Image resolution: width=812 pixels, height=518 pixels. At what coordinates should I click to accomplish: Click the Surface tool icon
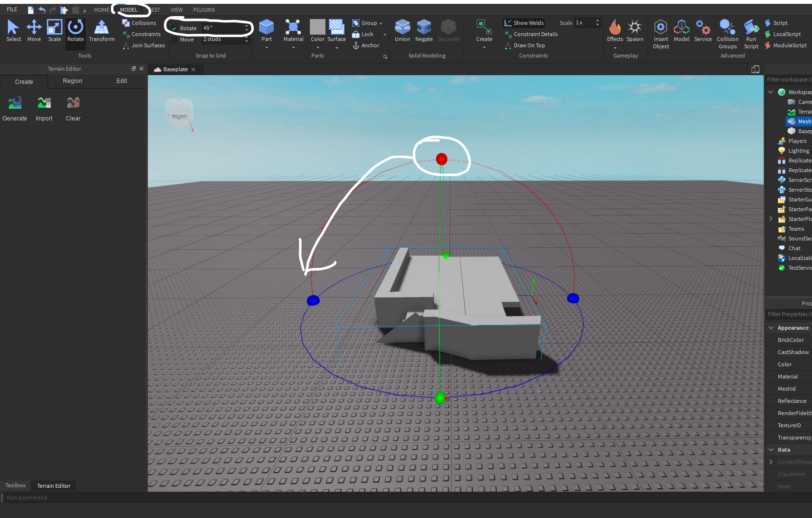(x=336, y=27)
